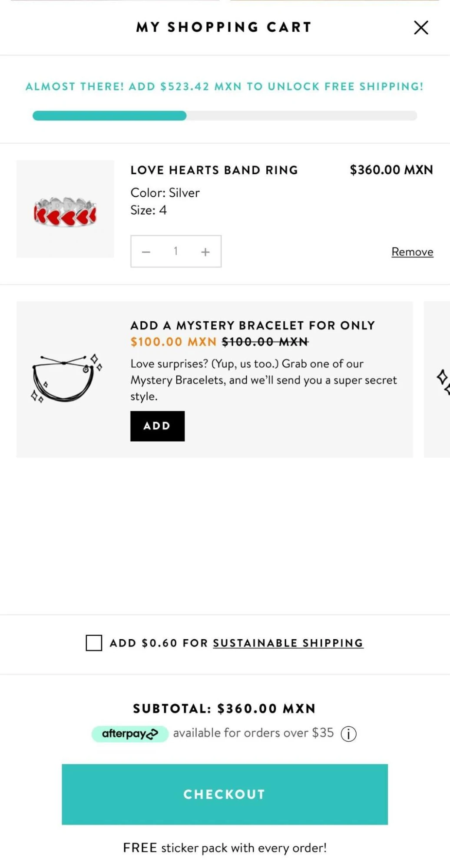The width and height of the screenshot is (450, 868).
Task: Close the shopping cart panel
Action: (x=420, y=27)
